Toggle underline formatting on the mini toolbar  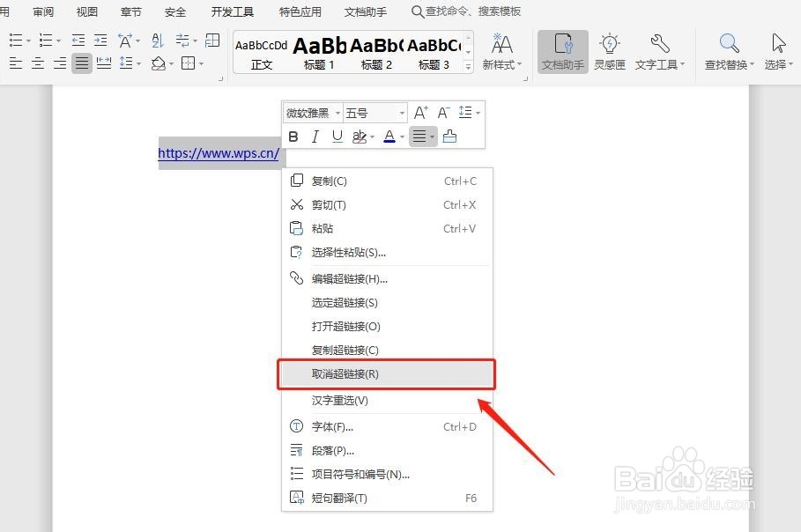coord(336,137)
